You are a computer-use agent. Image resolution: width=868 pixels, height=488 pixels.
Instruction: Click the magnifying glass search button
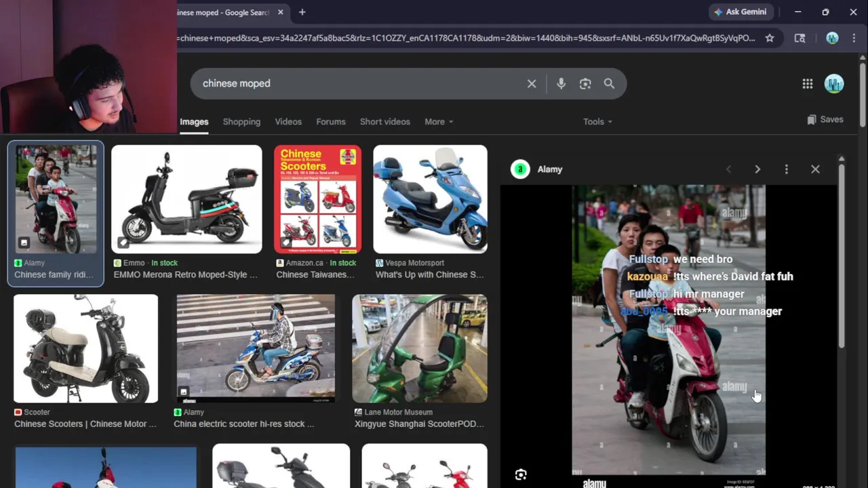tap(609, 83)
